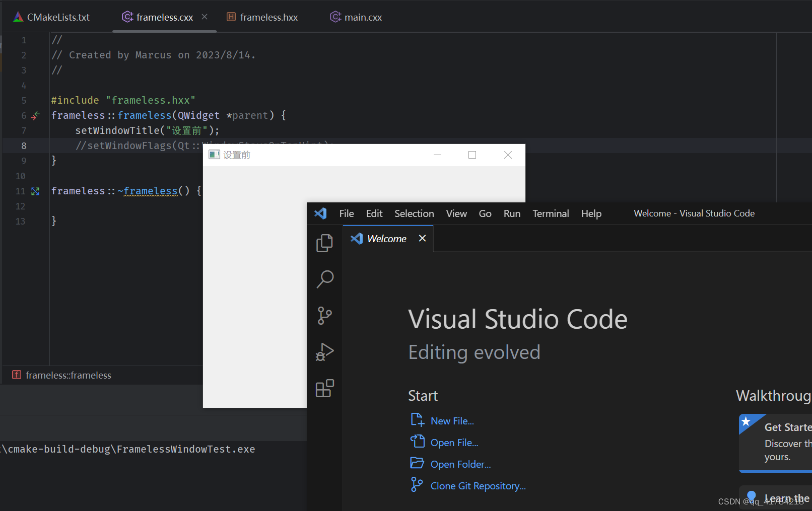Click the FramelessWindowTest.exe path in console
Image resolution: width=812 pixels, height=511 pixels.
click(128, 449)
